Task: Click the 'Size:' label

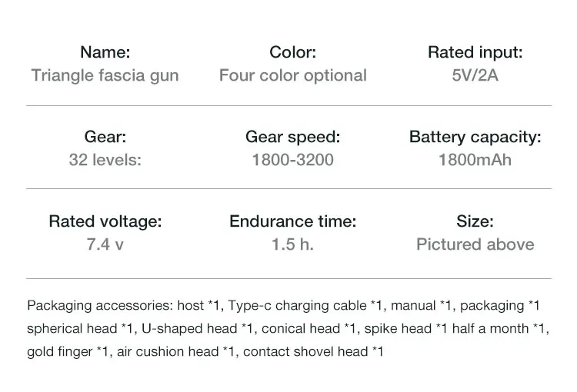Action: 475,221
